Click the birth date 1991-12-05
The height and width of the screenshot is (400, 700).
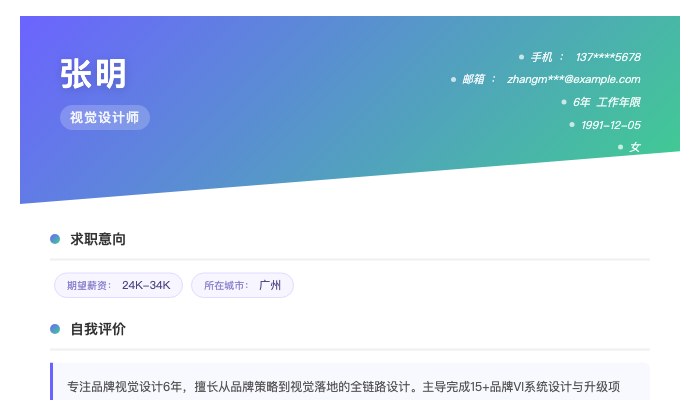coord(611,125)
